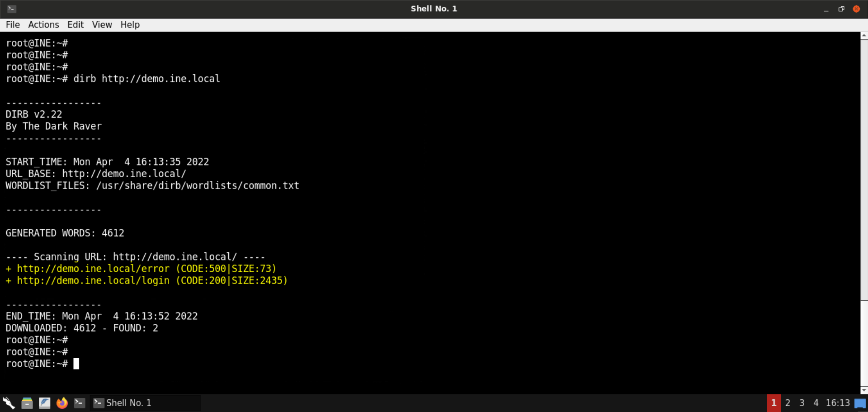The width and height of the screenshot is (868, 412).
Task: Click the Shell No. 1 terminal icon in taskbar
Action: pos(98,403)
